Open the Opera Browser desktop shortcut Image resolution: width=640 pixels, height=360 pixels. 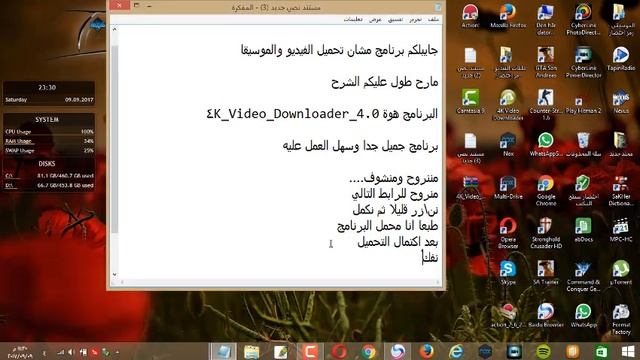click(x=508, y=233)
